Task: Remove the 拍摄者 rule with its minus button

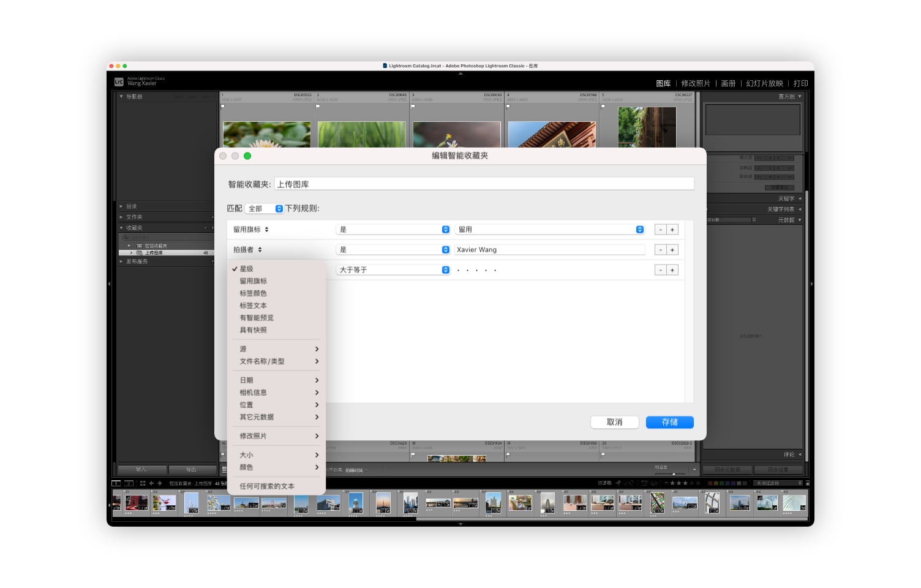Action: click(x=660, y=250)
